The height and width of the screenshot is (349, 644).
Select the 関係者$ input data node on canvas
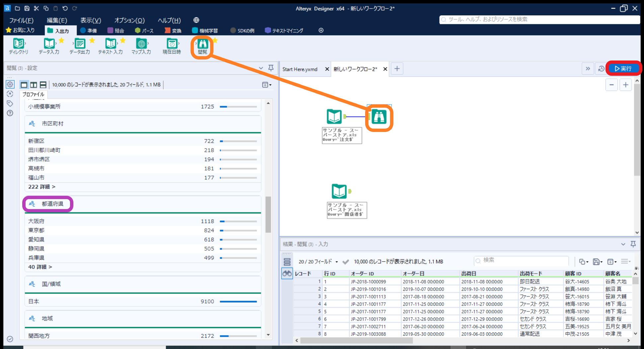click(x=339, y=191)
